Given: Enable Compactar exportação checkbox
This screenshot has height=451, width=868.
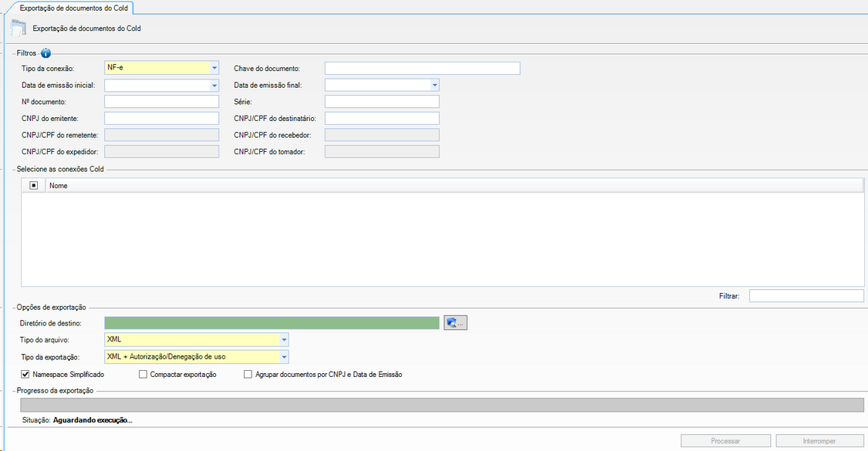Looking at the screenshot, I should coord(143,375).
